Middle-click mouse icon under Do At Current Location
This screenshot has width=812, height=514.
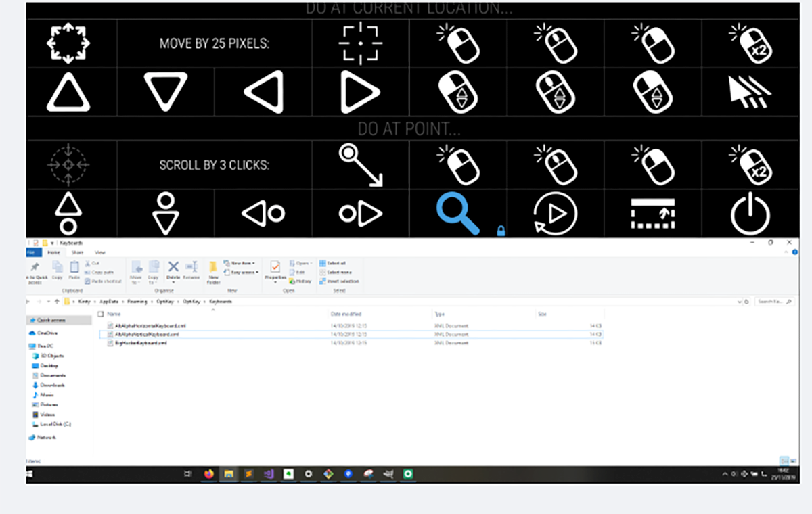click(x=556, y=43)
